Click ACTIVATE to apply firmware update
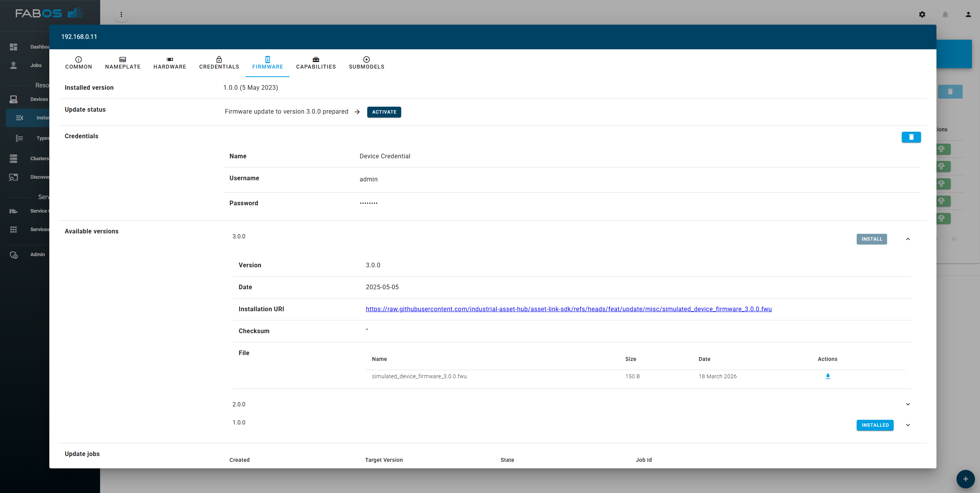980x493 pixels. coord(384,112)
